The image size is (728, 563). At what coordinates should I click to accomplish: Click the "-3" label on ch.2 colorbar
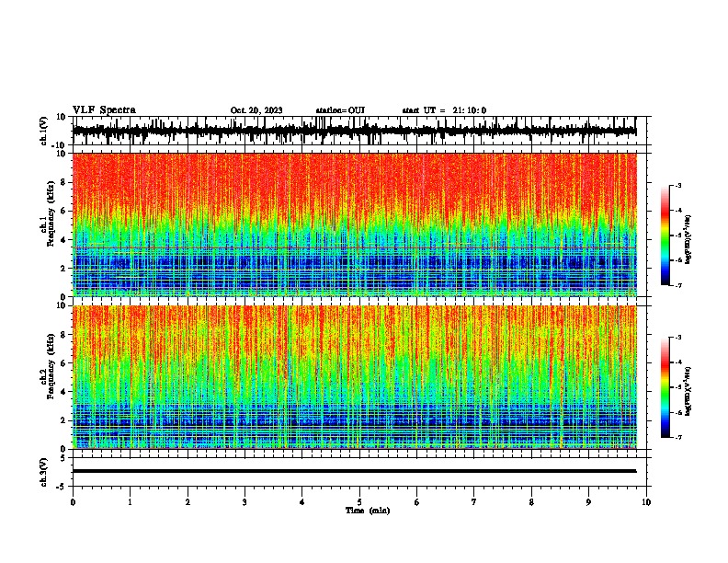pyautogui.click(x=677, y=338)
